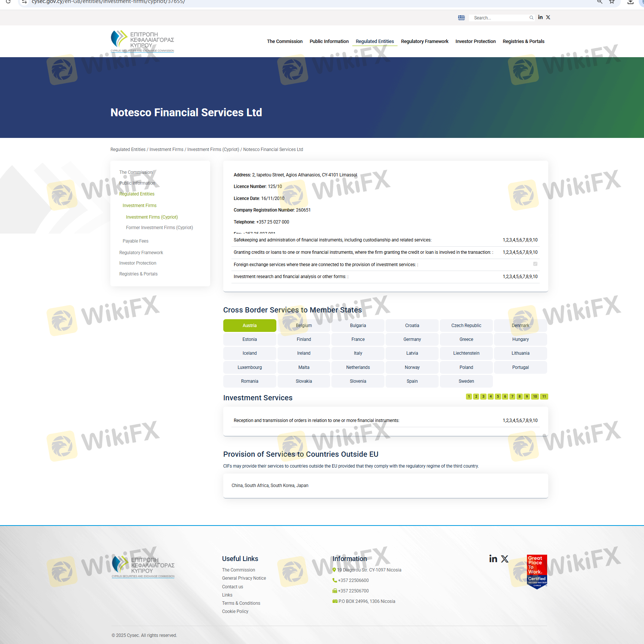Open Registries & Portals in the sidebar
Viewport: 644px width, 644px height.
click(x=138, y=274)
